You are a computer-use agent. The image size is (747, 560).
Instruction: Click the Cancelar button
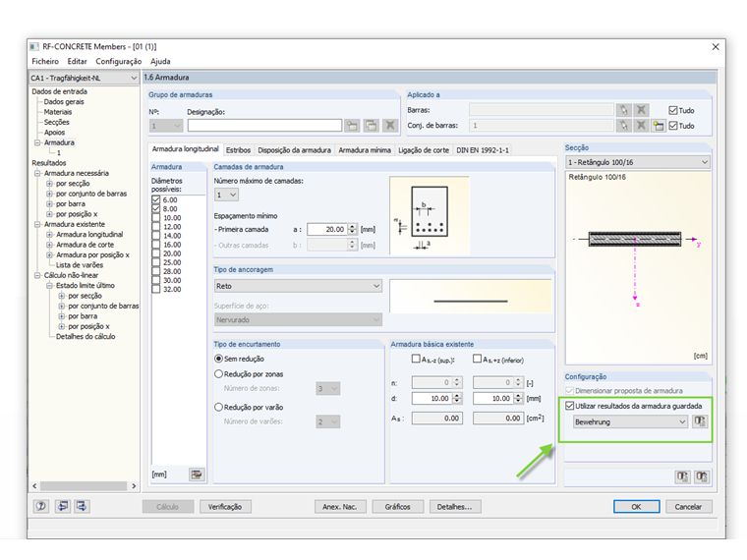pos(688,507)
